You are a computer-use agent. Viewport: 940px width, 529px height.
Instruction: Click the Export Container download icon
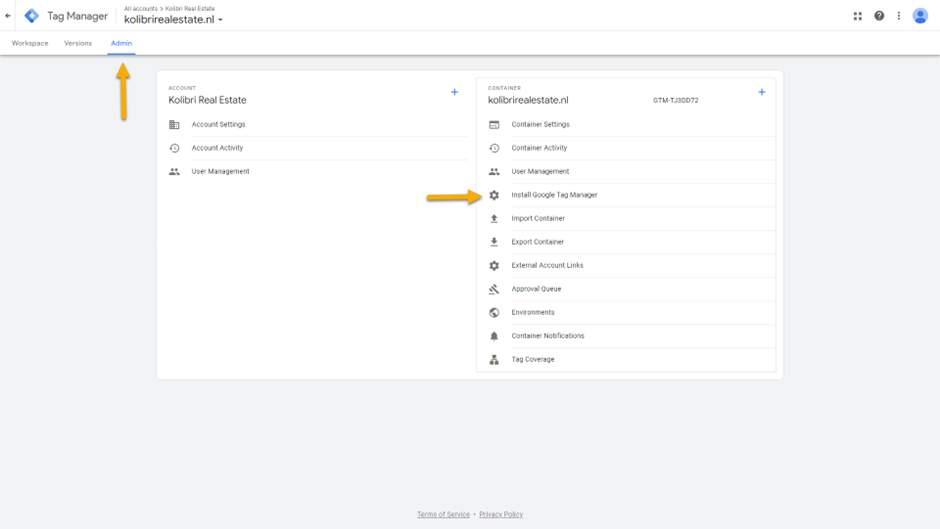494,242
